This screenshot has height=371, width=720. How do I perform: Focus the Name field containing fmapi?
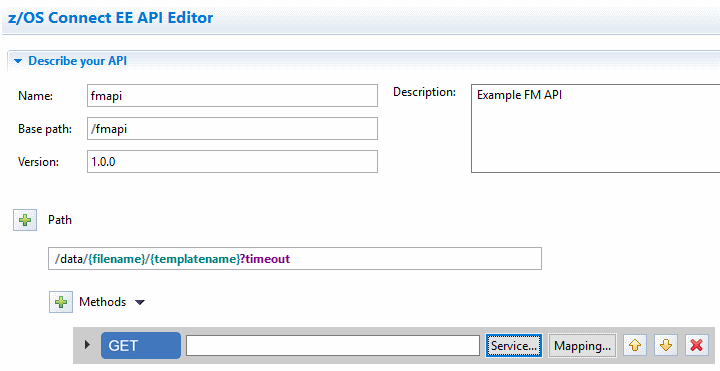pos(232,96)
